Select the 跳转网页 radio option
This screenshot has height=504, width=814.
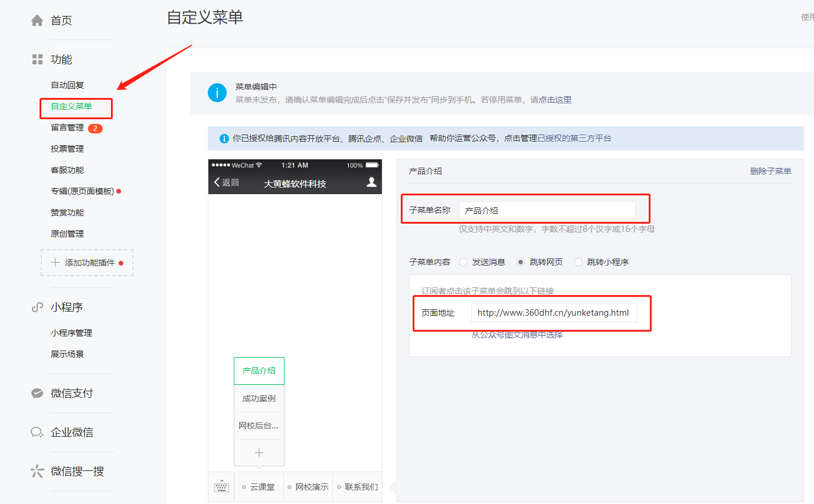coord(521,262)
